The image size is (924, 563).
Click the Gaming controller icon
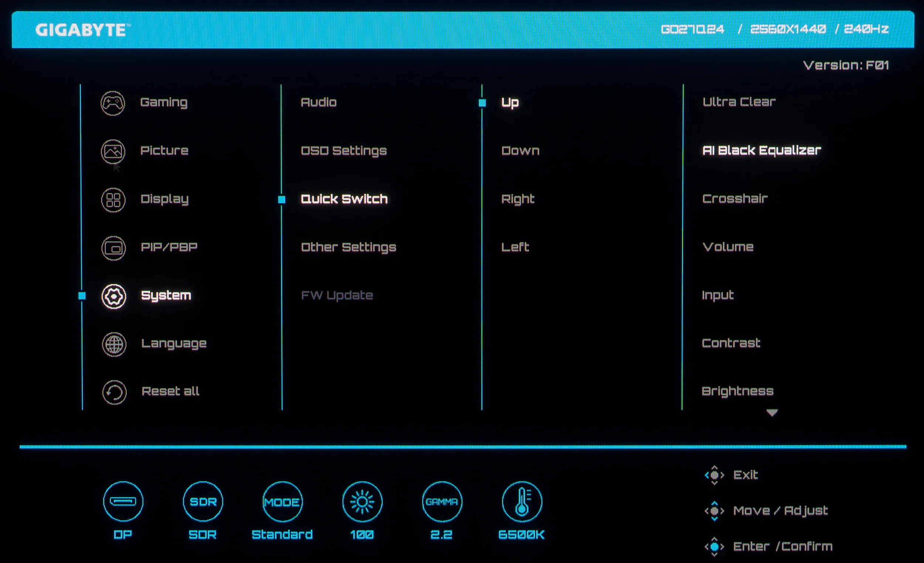(x=112, y=103)
